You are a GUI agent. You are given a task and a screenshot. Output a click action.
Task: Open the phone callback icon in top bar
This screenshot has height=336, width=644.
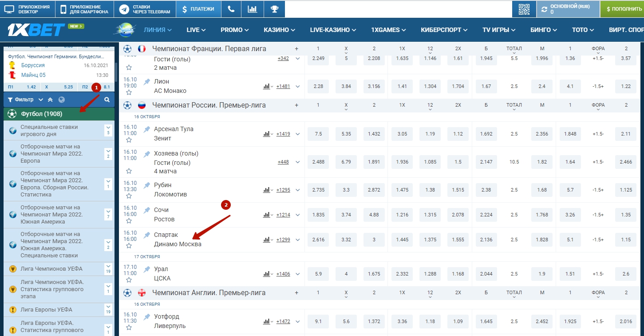(x=231, y=9)
